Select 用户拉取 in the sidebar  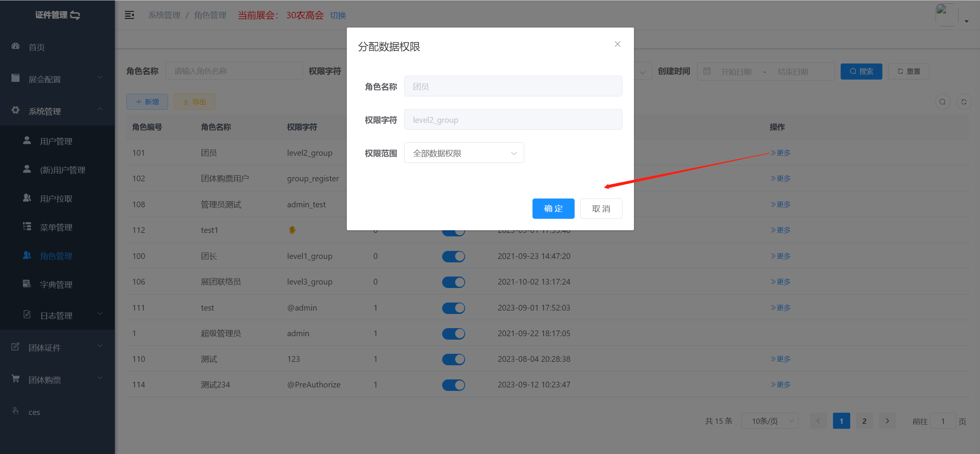(56, 199)
